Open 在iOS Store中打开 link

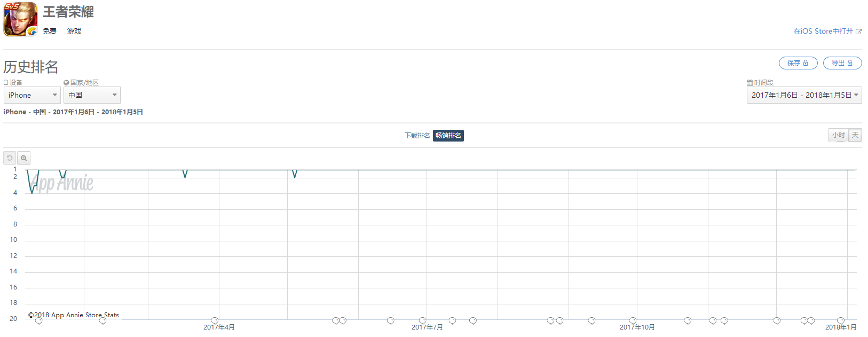pyautogui.click(x=823, y=32)
